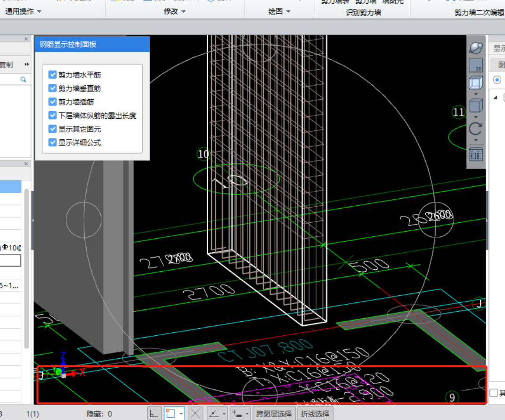Open the angle tool dropdown arrow
This screenshot has height=420, width=505.
point(224,413)
